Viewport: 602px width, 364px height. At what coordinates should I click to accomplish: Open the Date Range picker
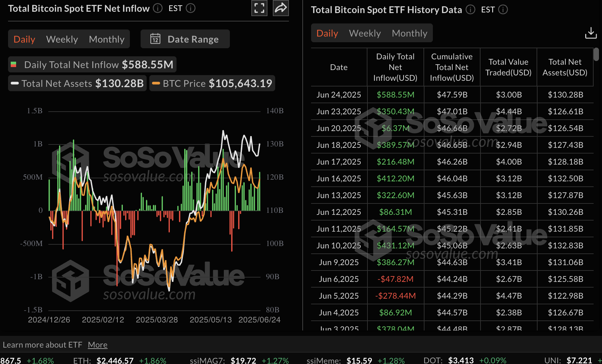(185, 39)
